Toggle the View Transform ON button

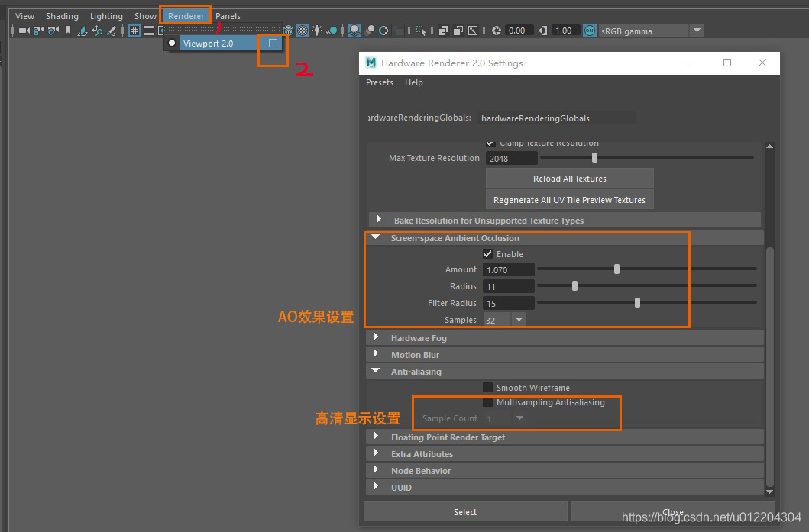click(589, 31)
